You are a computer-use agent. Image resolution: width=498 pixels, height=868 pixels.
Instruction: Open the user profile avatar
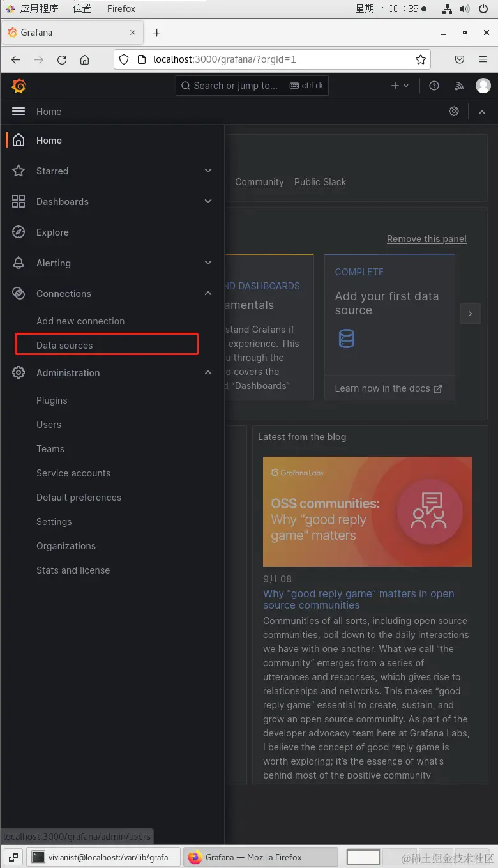(483, 86)
